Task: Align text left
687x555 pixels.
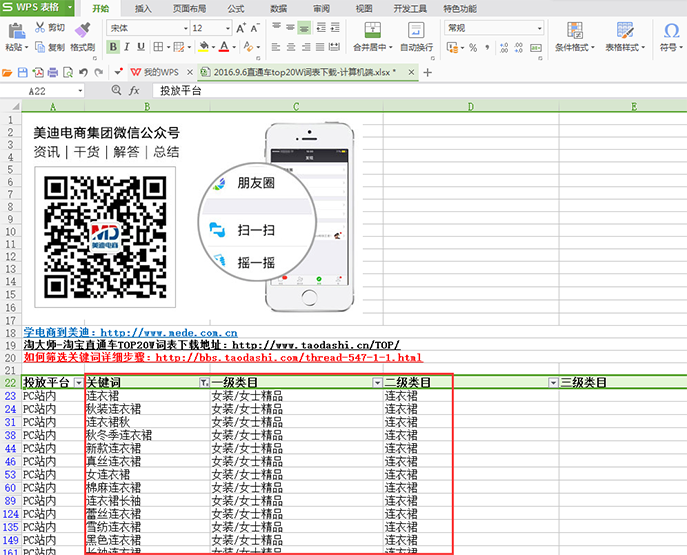Action: pos(276,47)
